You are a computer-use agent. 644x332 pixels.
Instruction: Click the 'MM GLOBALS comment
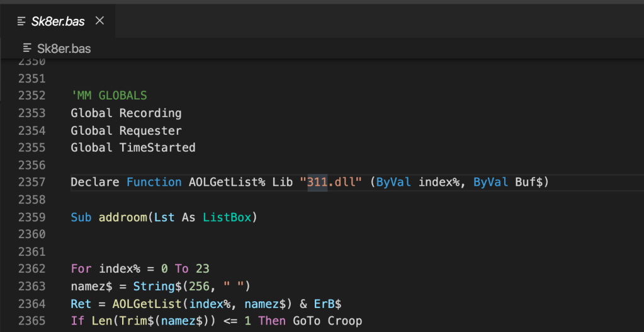[x=109, y=96]
